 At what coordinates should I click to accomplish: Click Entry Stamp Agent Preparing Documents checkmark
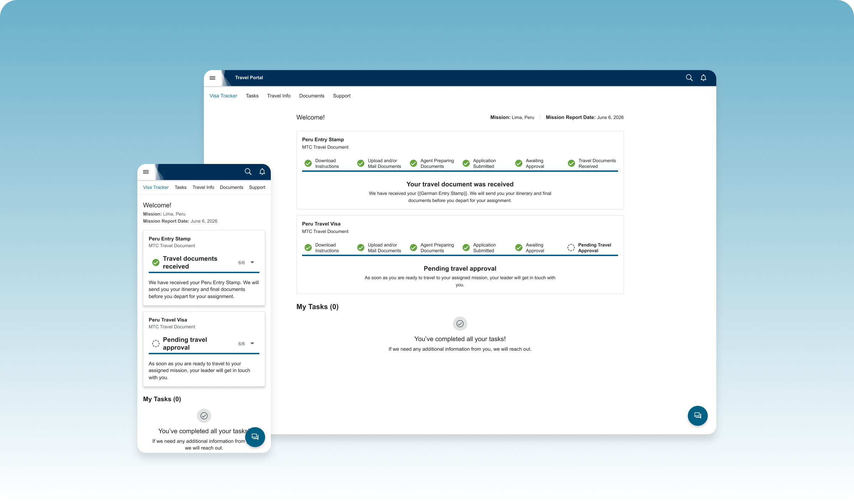point(413,163)
